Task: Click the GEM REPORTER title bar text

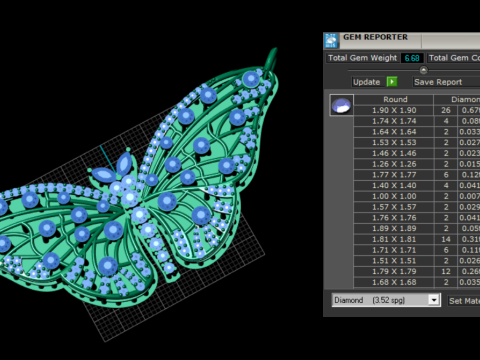Action: 375,37
